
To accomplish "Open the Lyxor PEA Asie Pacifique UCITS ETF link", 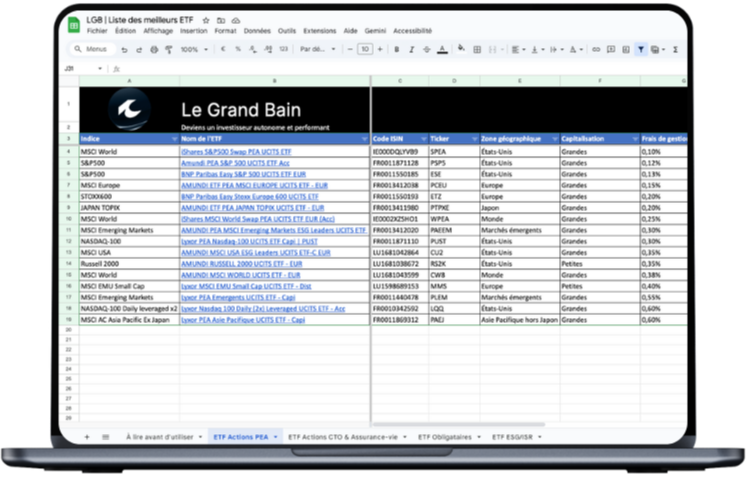I will (243, 320).
